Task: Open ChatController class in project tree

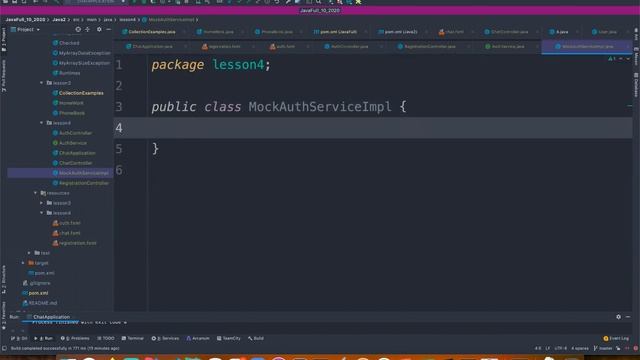Action: (72, 163)
